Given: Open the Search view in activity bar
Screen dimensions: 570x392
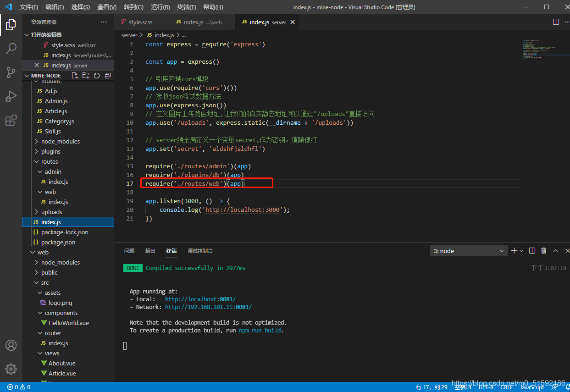Looking at the screenshot, I should click(11, 48).
